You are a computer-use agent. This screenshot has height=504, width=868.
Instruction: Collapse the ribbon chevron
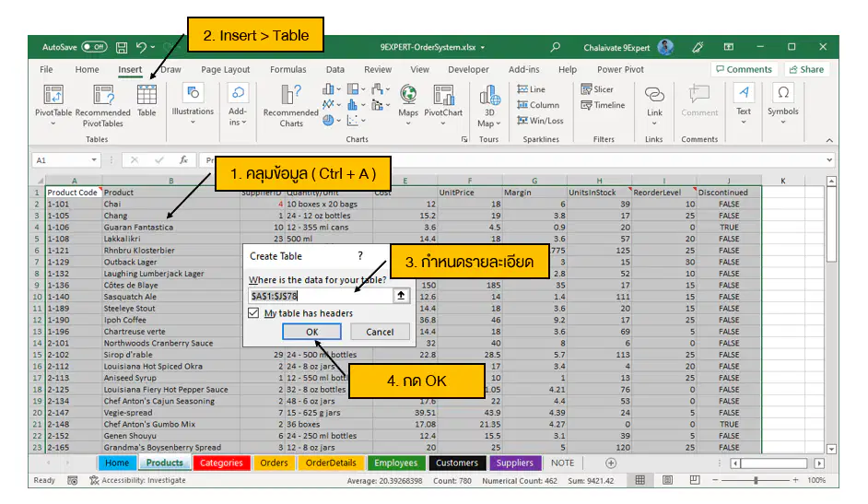point(829,141)
